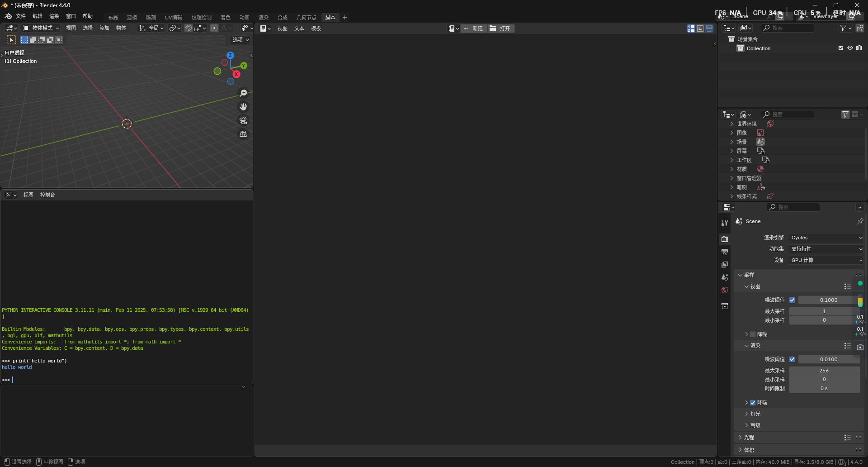Open the 功能集 支持特性 dropdown
Image resolution: width=868 pixels, height=467 pixels.
[x=826, y=249]
